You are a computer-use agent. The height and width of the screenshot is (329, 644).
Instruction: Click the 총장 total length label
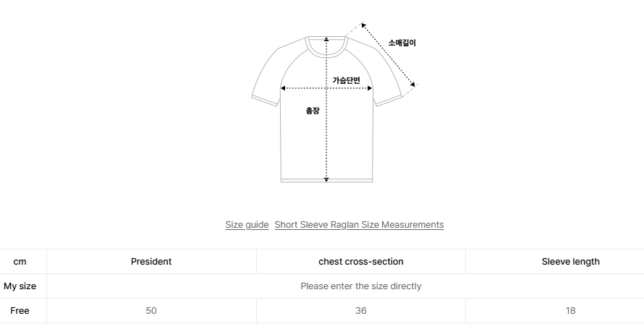313,111
